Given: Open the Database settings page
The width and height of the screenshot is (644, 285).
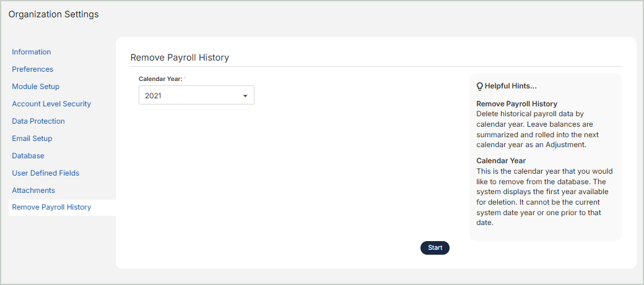Looking at the screenshot, I should coord(28,156).
